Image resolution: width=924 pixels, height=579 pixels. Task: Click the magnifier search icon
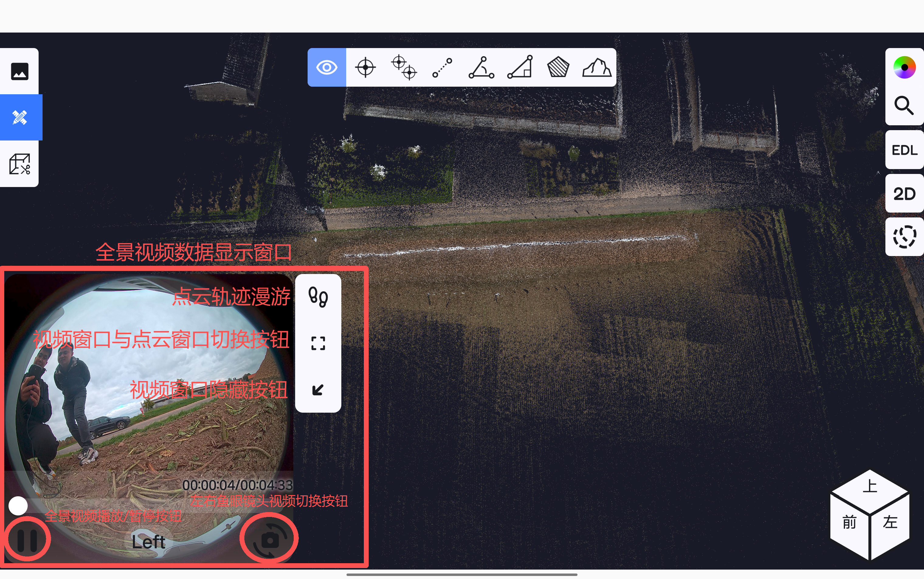pyautogui.click(x=904, y=105)
